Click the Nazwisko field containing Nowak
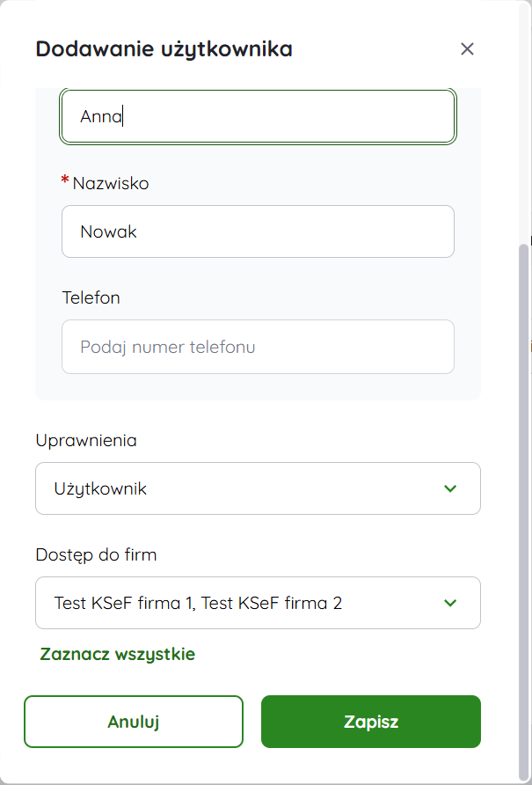Screen dimensions: 532x785 (x=258, y=231)
